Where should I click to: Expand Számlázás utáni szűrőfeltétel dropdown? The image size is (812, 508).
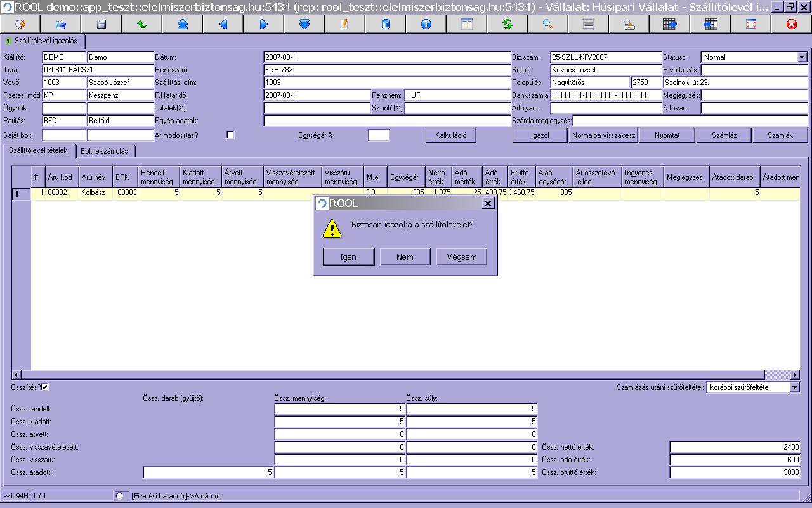794,387
